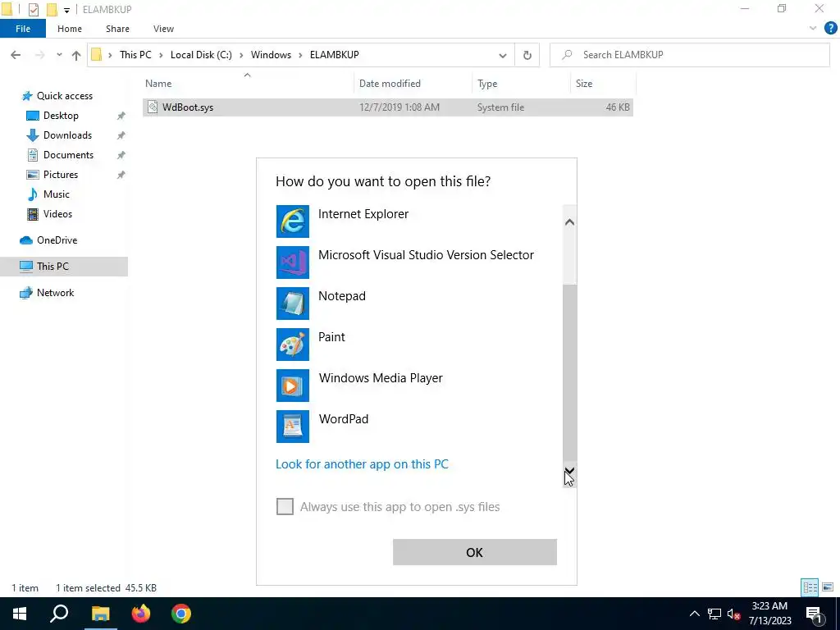Click Local Disk (C:) in address path
Screen dimensions: 840x630
201,55
